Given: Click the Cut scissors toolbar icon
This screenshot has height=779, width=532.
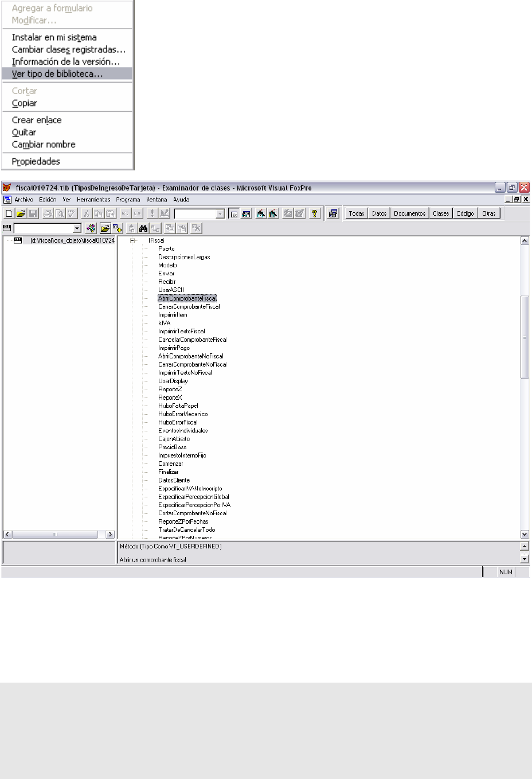Looking at the screenshot, I should click(x=86, y=213).
